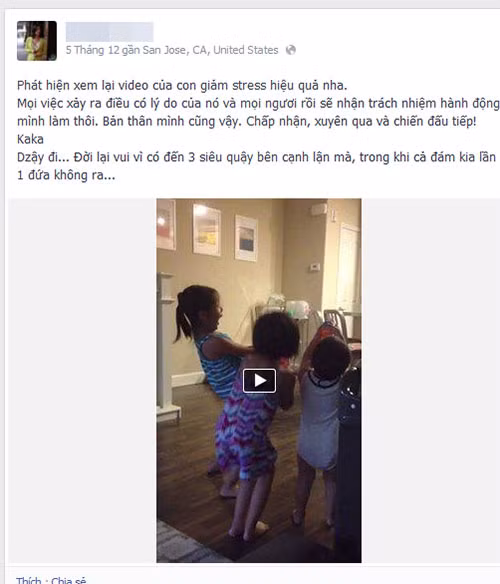Share the post with 'Chia sẻ'
This screenshot has width=500, height=584.
(69, 580)
